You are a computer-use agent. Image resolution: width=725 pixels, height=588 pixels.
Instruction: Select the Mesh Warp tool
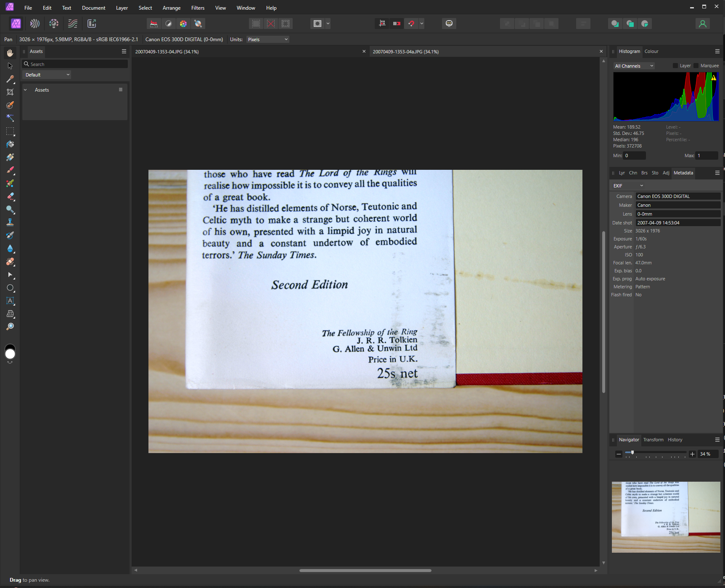(x=10, y=314)
